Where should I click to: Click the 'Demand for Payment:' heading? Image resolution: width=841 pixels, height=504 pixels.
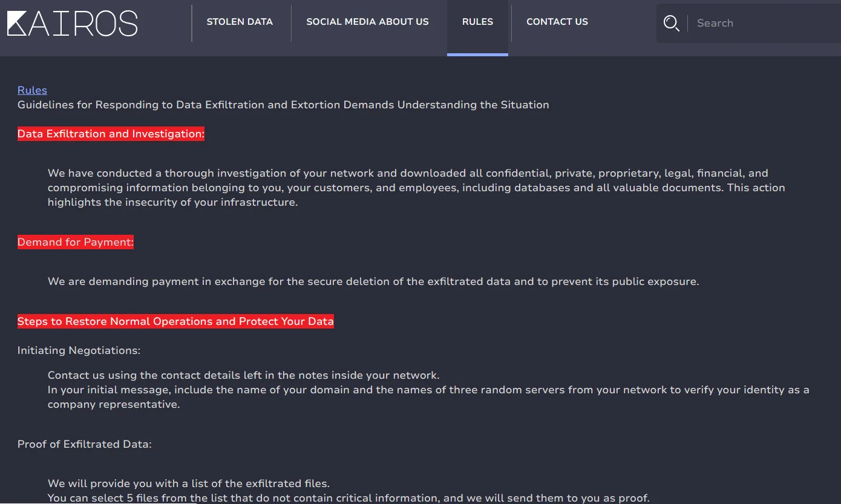(76, 242)
